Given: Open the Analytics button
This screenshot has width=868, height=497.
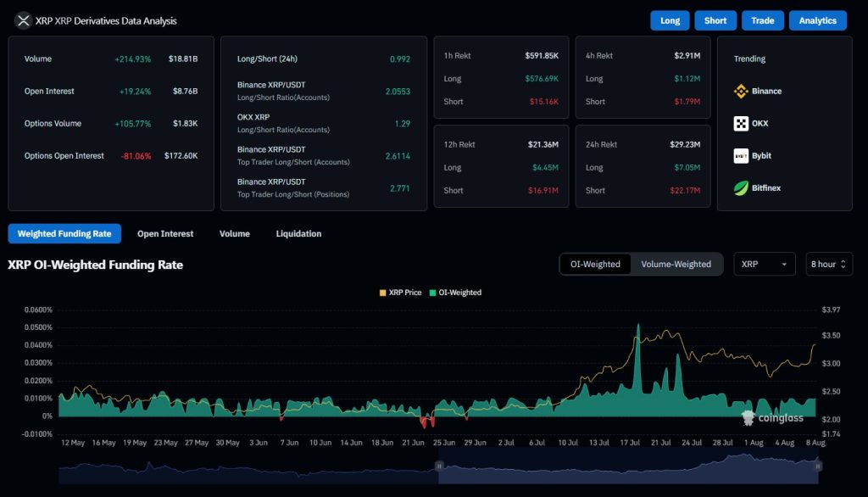Looking at the screenshot, I should (818, 20).
